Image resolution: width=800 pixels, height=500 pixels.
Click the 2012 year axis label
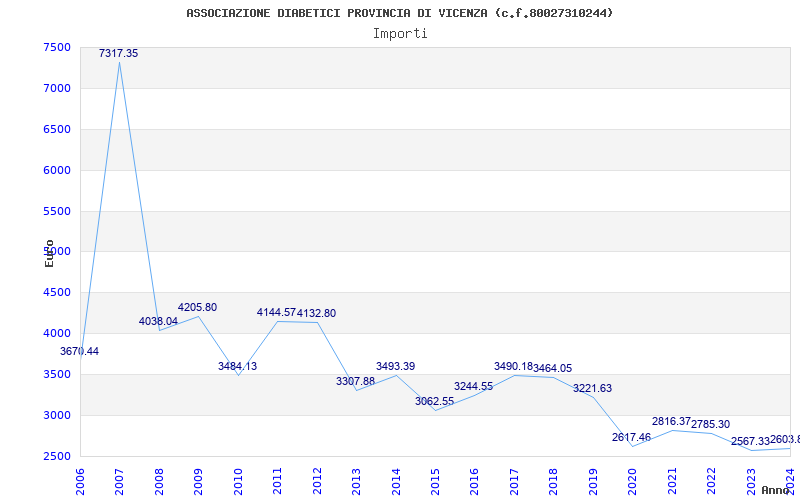point(317,481)
